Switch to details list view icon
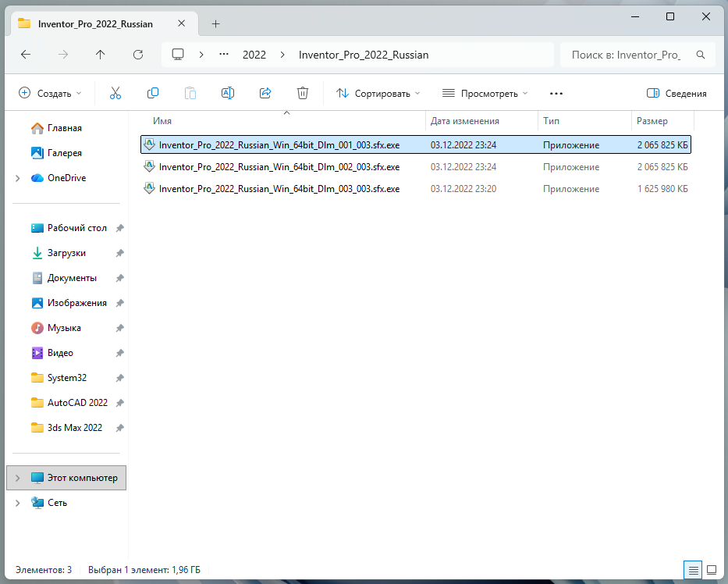This screenshot has width=728, height=584. (x=693, y=570)
